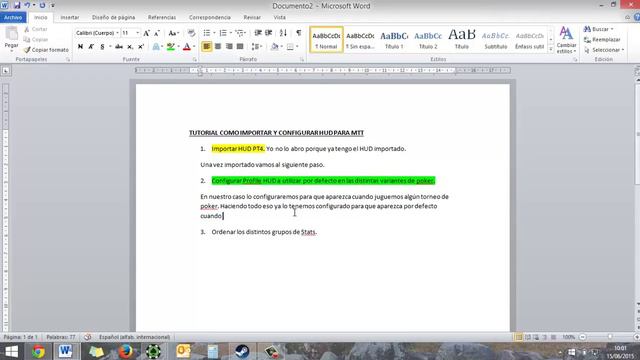Image resolution: width=640 pixels, height=360 pixels.
Task: Toggle superscript formatting
Action: (x=141, y=47)
